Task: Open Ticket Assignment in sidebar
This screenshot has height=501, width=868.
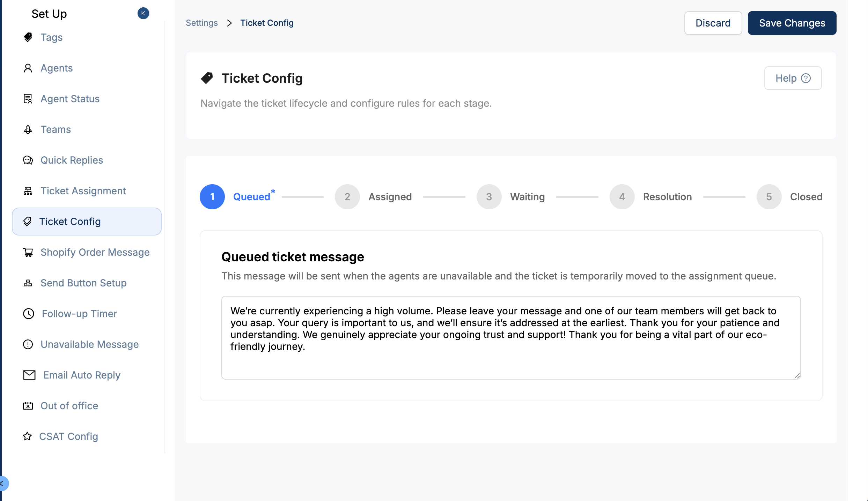Action: (83, 191)
